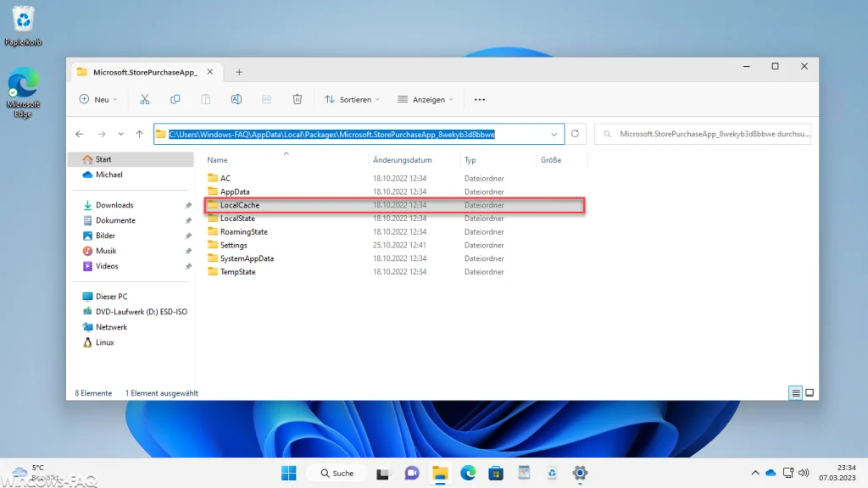Viewport: 868px width, 488px height.
Task: Open the Anzeigen view dropdown
Action: pyautogui.click(x=426, y=100)
